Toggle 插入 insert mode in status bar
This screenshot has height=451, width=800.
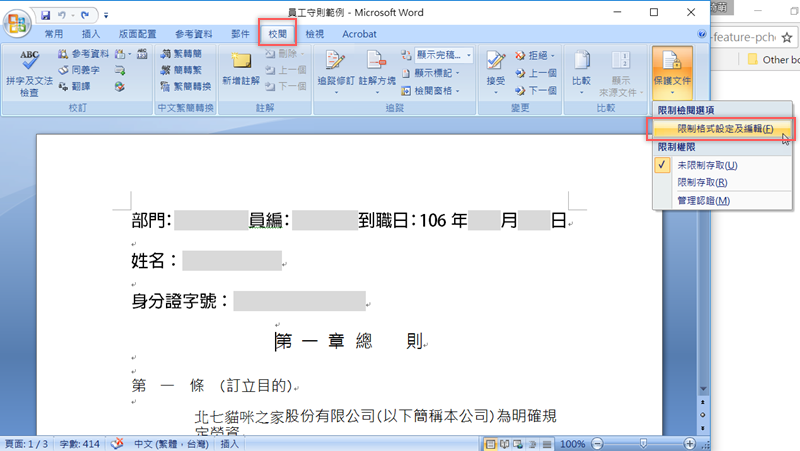[x=229, y=444]
